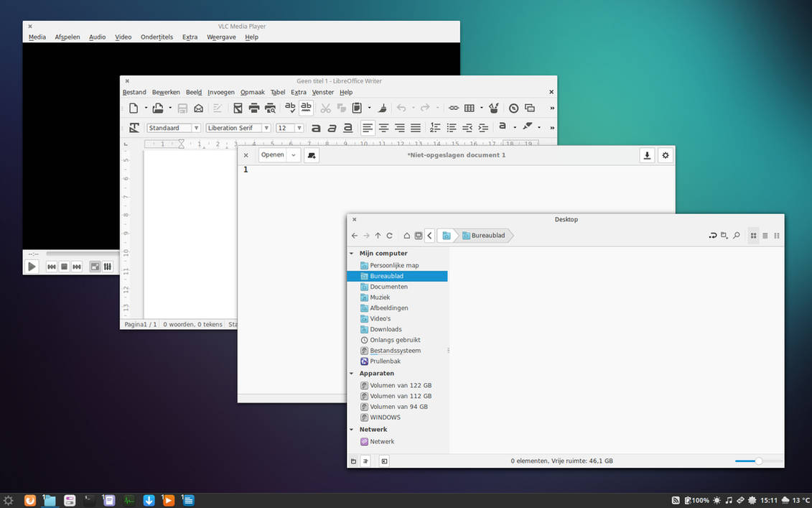Toggle Italic formatting in Writer
The image size is (812, 508).
332,127
